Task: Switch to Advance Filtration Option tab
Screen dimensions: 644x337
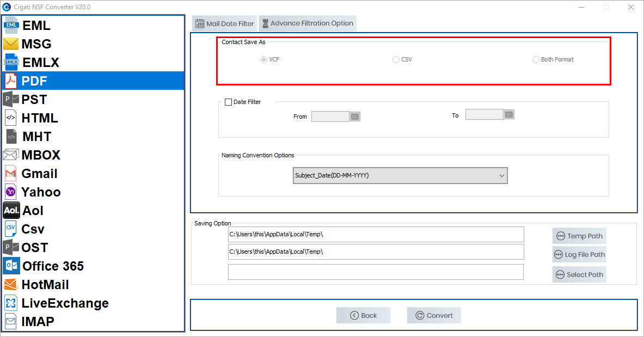Action: click(x=308, y=23)
